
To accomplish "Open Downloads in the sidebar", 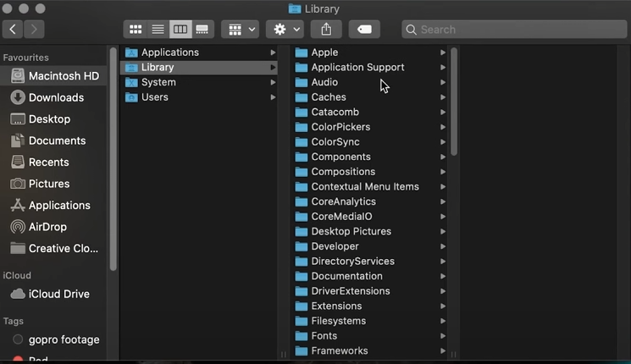I will pos(54,97).
